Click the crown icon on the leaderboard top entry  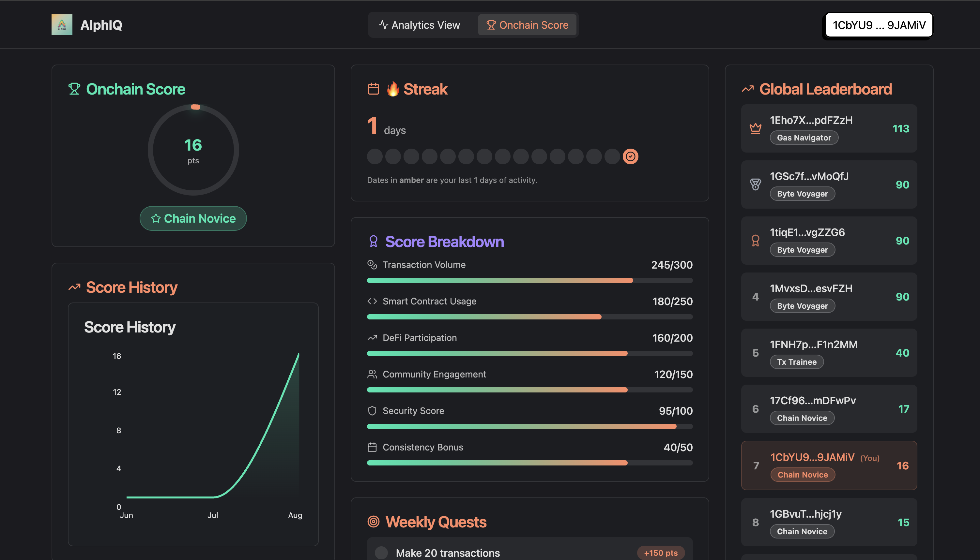pos(755,128)
